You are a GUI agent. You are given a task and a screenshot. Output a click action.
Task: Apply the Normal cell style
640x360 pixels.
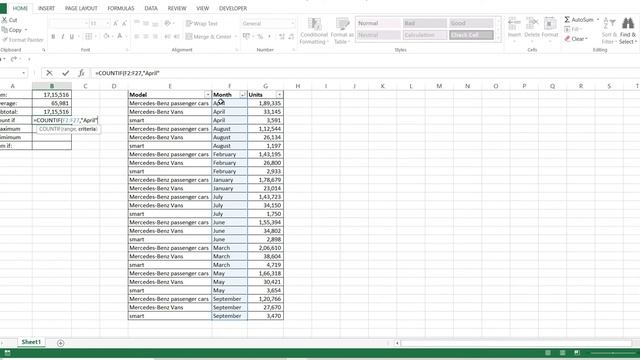378,23
